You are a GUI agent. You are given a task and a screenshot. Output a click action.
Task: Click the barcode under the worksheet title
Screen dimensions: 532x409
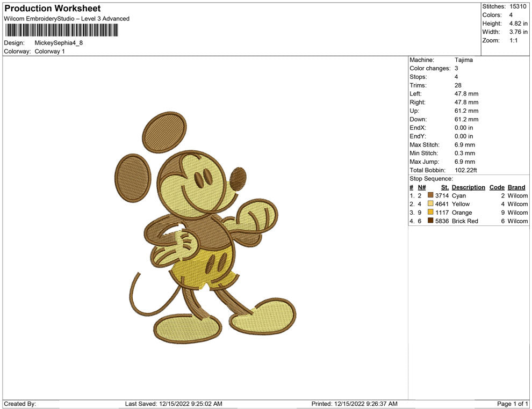[61, 30]
